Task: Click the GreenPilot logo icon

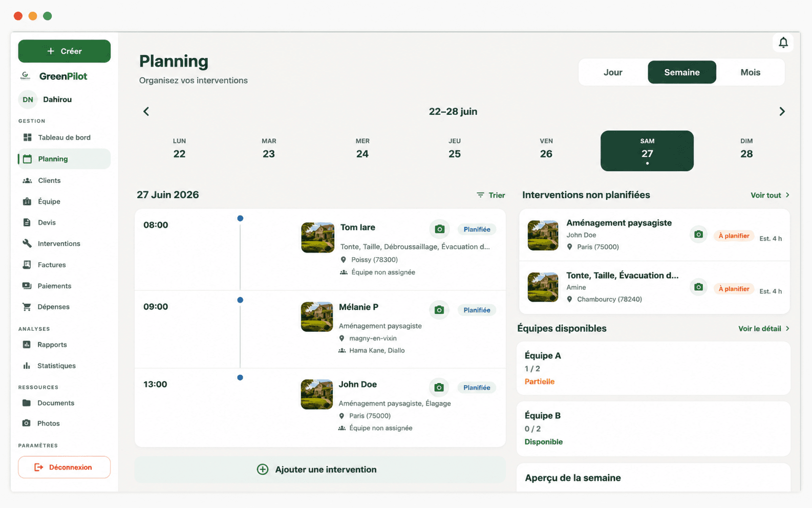Action: click(x=25, y=76)
